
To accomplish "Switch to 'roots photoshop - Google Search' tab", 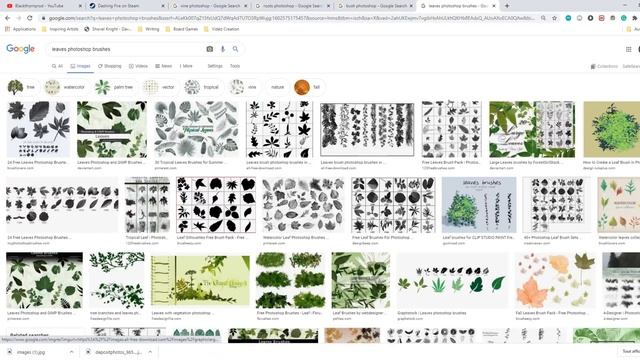I will [292, 6].
